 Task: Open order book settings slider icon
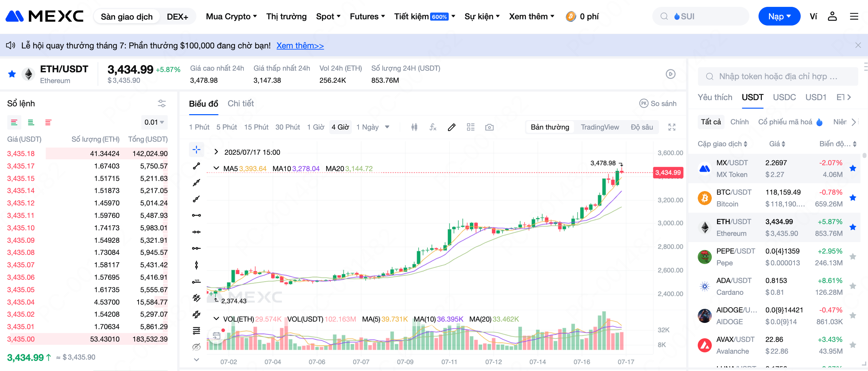point(162,103)
